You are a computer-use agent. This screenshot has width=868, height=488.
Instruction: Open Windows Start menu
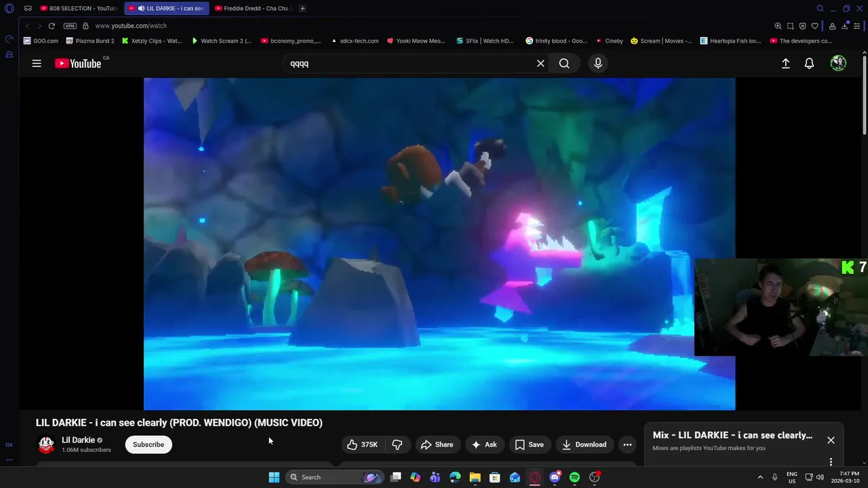(274, 477)
